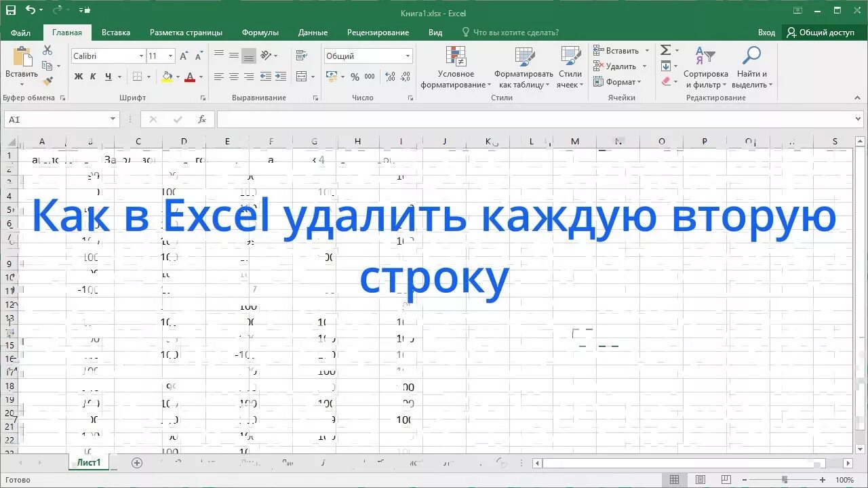Align text right icon

248,77
